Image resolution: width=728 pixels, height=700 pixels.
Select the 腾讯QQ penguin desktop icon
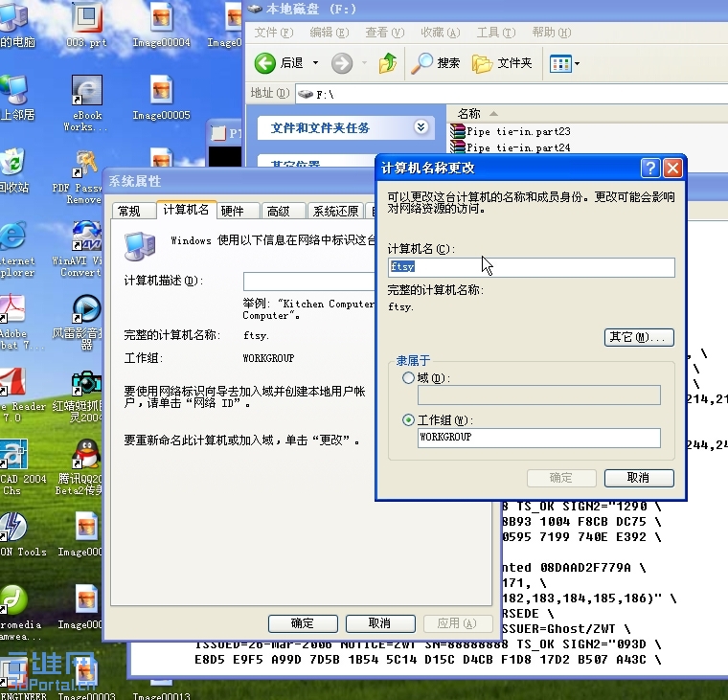[83, 467]
